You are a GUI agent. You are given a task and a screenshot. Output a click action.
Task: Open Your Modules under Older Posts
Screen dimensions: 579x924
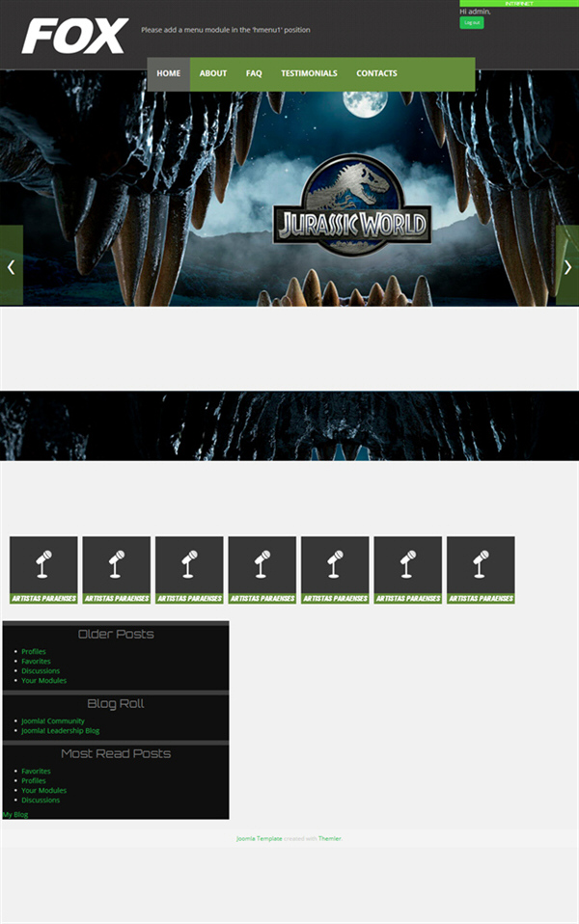[x=43, y=680]
